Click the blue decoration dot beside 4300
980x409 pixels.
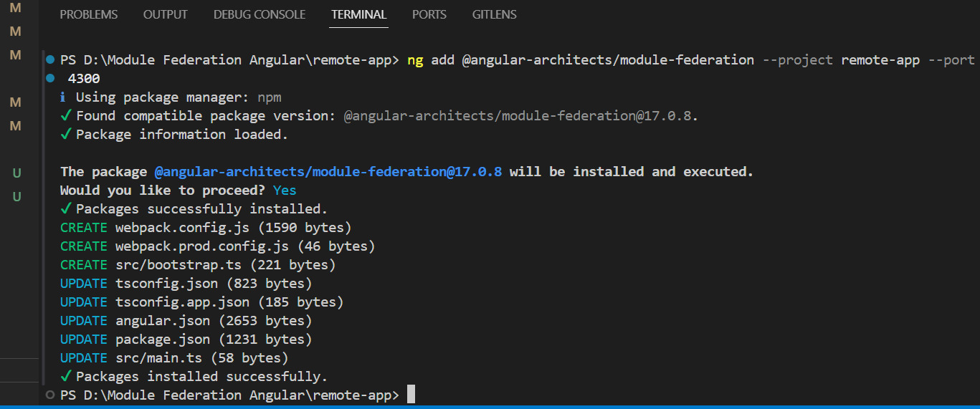pyautogui.click(x=50, y=77)
